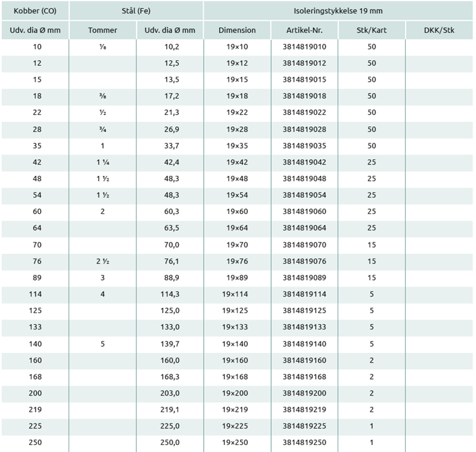Click copper diameter value 168

click(x=35, y=376)
